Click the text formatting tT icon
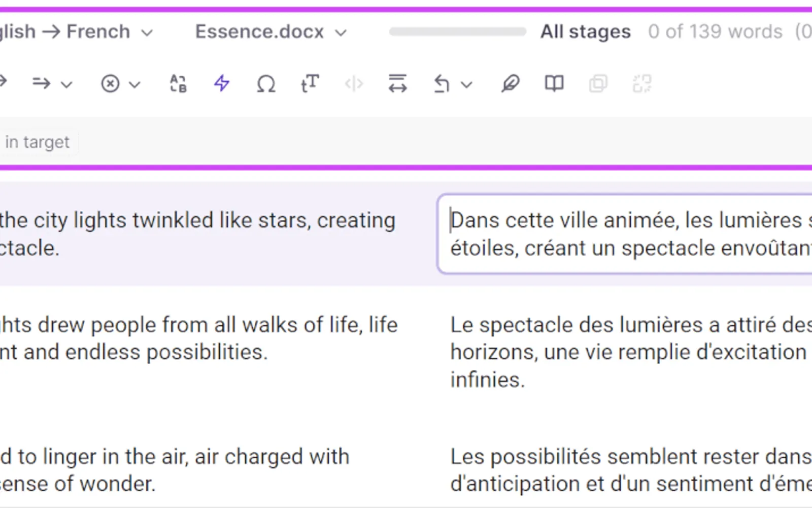812x508 pixels. (310, 83)
